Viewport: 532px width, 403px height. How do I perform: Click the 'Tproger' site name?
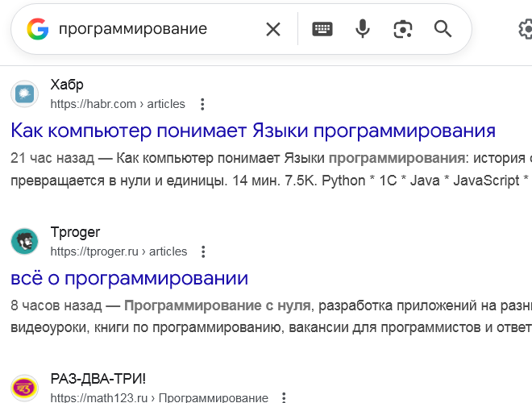(x=75, y=232)
